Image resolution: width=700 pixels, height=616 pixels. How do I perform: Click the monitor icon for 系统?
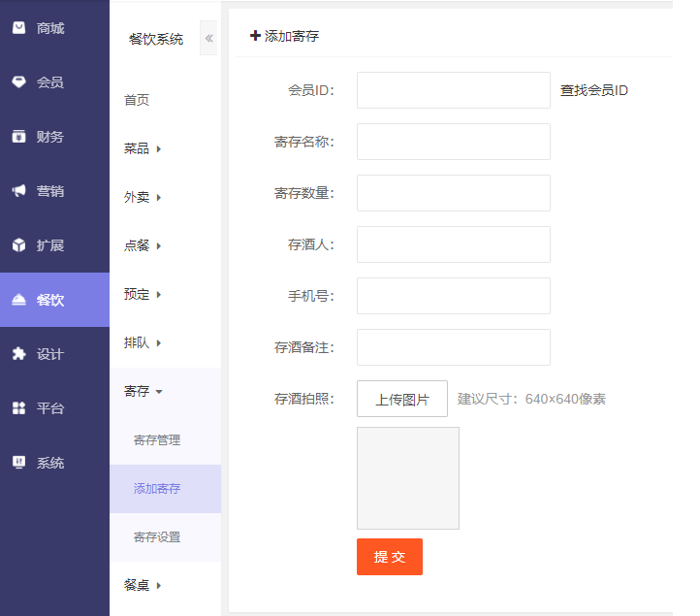(x=18, y=463)
